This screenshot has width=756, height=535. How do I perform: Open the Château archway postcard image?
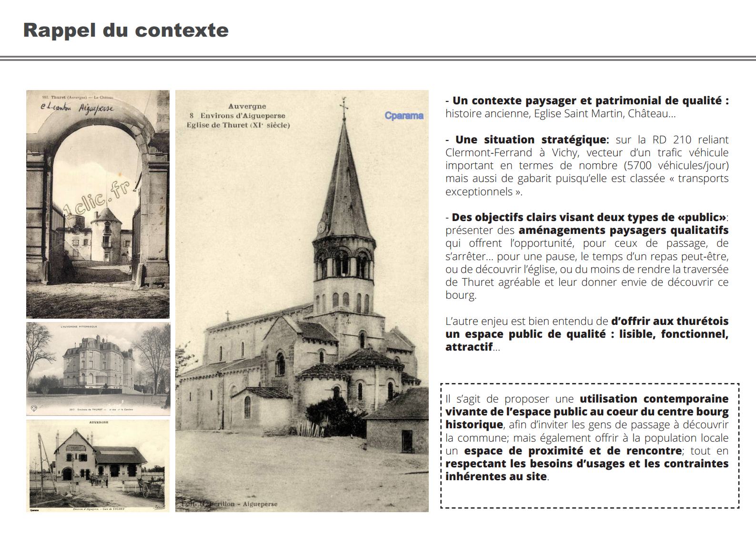98,204
